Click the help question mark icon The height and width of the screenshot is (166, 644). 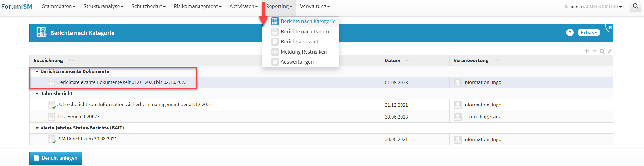(570, 32)
